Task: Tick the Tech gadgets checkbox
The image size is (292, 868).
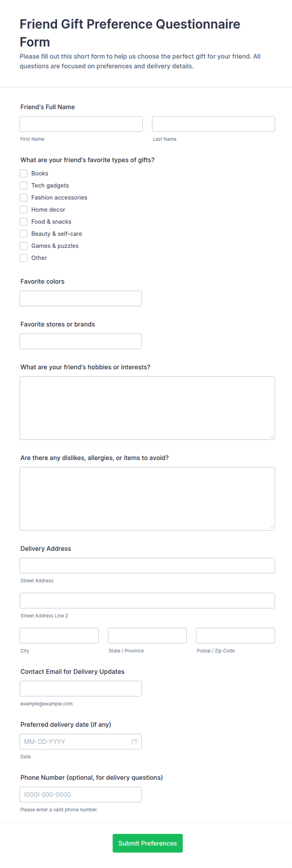Action: 24,185
